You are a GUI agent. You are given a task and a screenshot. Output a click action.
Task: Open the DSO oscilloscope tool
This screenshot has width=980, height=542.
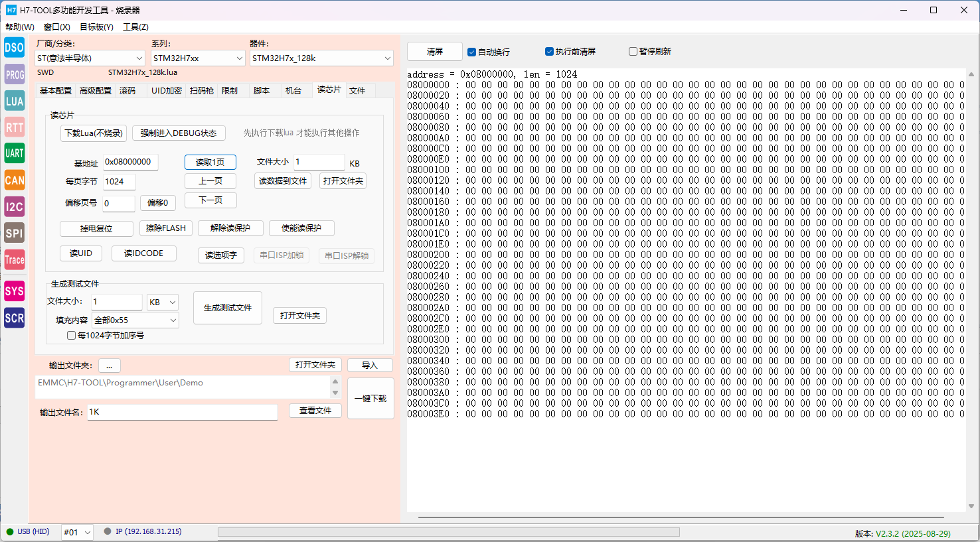point(14,47)
